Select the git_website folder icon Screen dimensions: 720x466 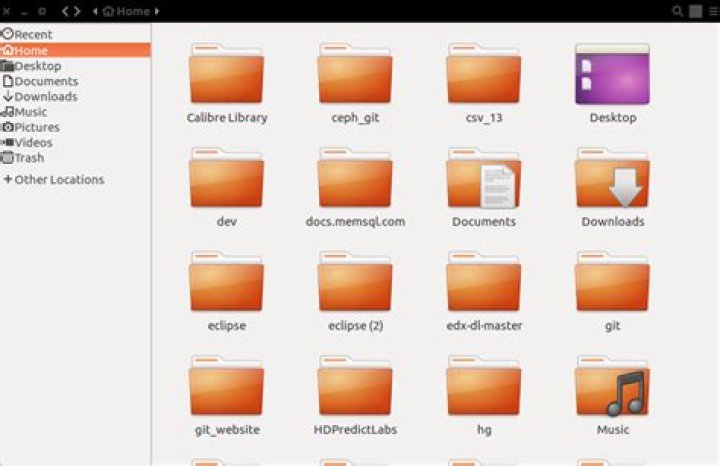pyautogui.click(x=226, y=386)
